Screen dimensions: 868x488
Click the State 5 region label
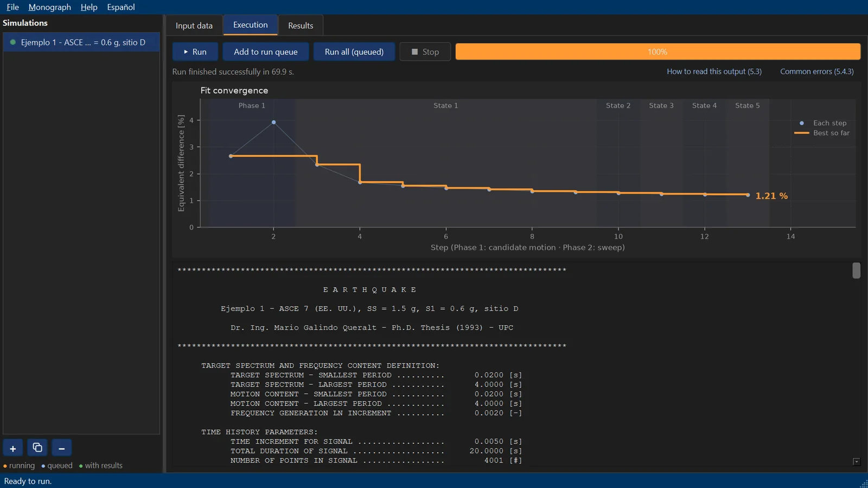(x=748, y=106)
